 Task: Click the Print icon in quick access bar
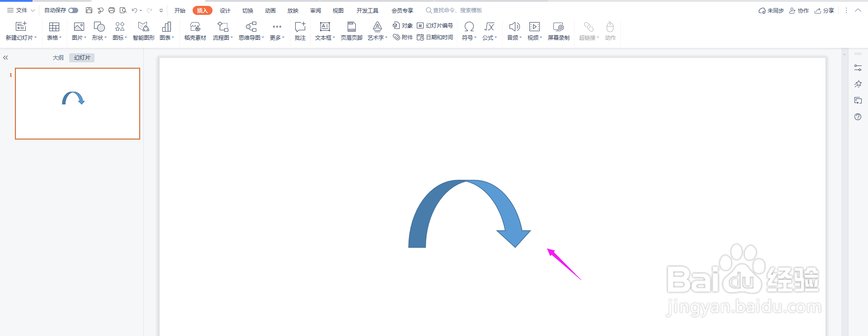[x=112, y=10]
